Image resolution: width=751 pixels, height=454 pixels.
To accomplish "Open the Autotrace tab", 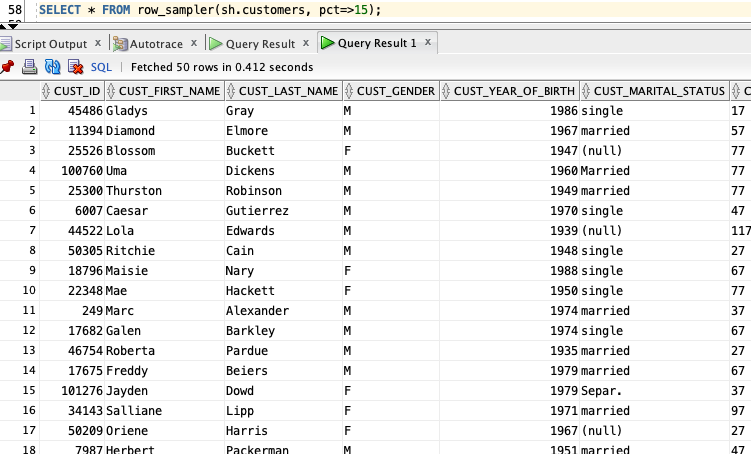I will coord(154,44).
